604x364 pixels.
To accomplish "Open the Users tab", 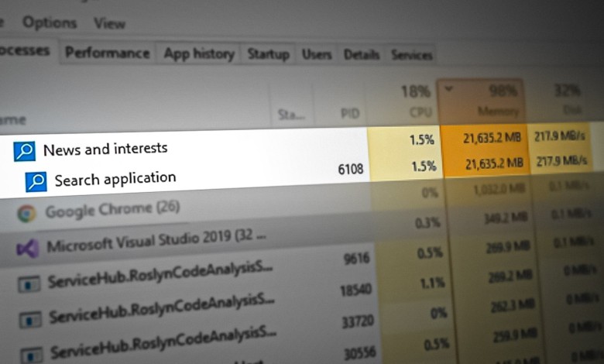I will tap(316, 55).
